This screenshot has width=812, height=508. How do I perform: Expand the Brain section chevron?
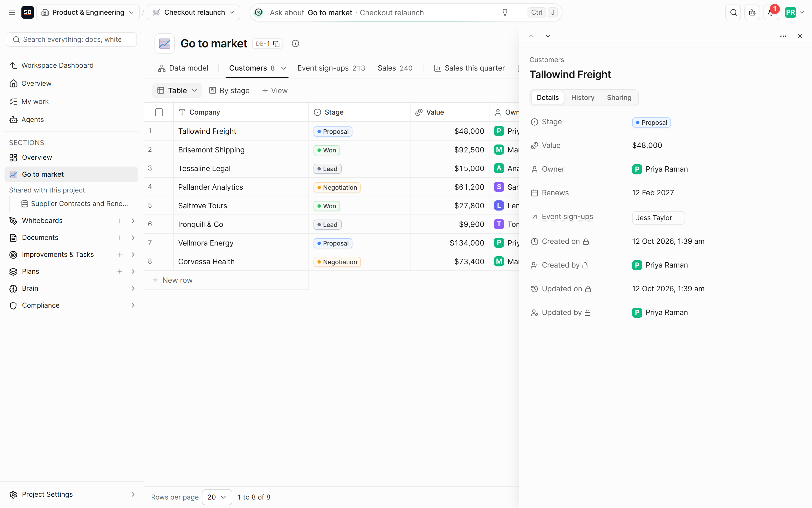pyautogui.click(x=133, y=288)
